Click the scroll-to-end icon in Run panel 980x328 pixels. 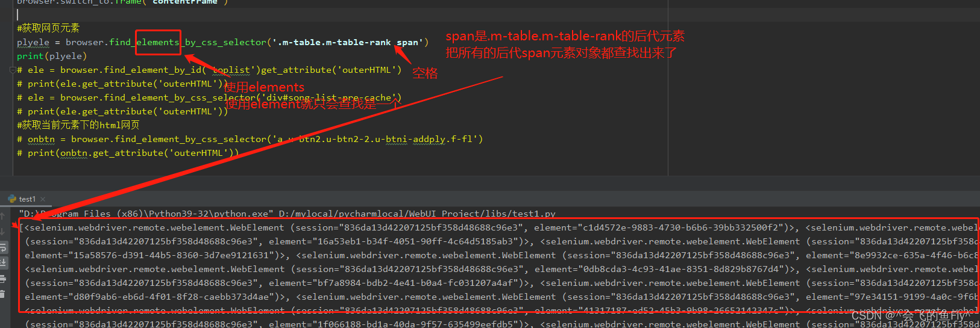2,262
